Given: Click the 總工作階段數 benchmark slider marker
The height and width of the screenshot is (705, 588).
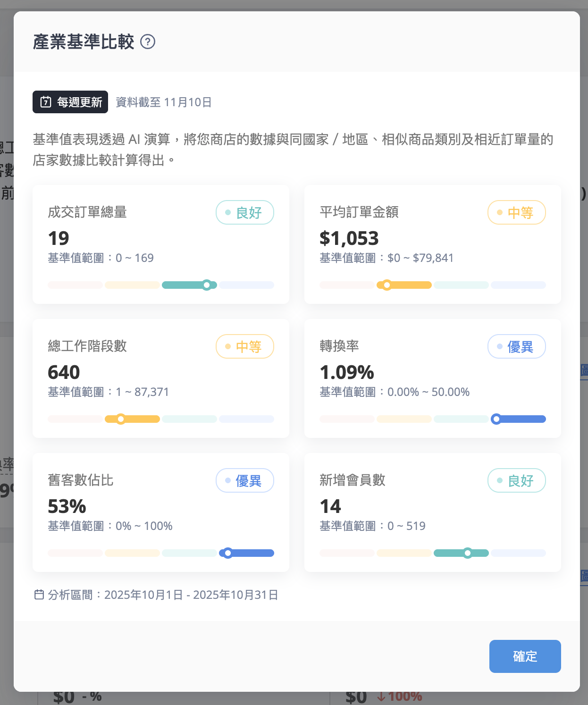Looking at the screenshot, I should click(x=121, y=419).
